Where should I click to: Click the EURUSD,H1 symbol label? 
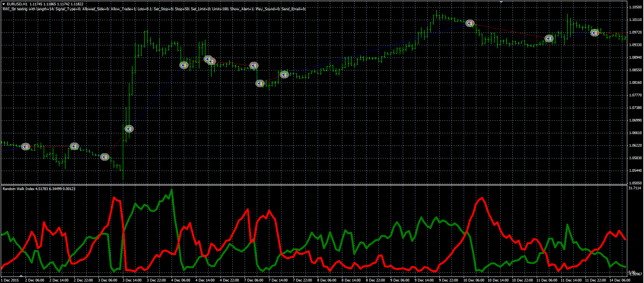(17, 4)
